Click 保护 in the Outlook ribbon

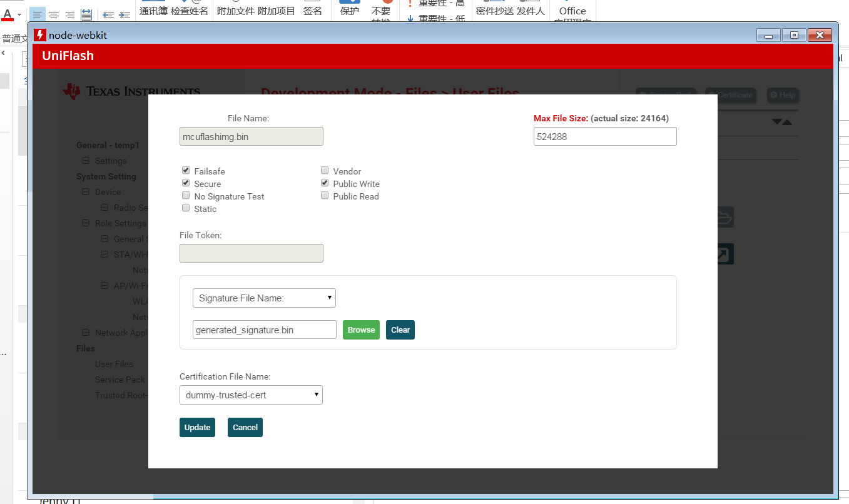(x=350, y=11)
